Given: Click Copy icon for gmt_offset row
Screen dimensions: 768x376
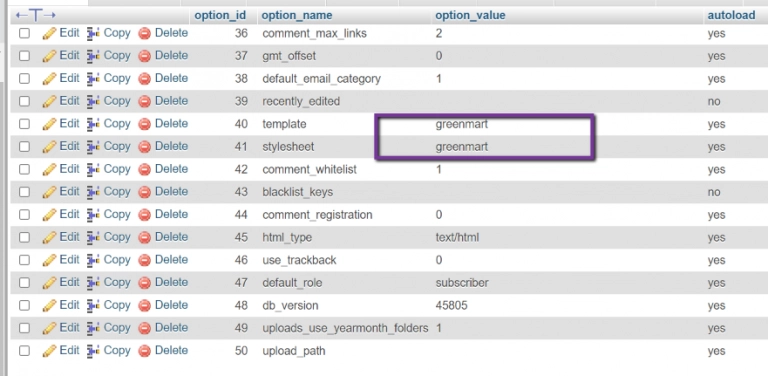Looking at the screenshot, I should (94, 56).
